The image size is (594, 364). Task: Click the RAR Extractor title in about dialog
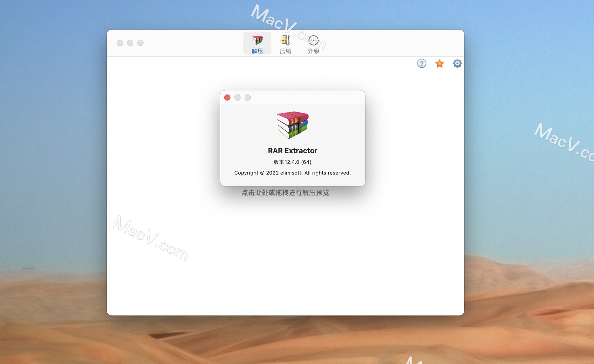click(292, 151)
